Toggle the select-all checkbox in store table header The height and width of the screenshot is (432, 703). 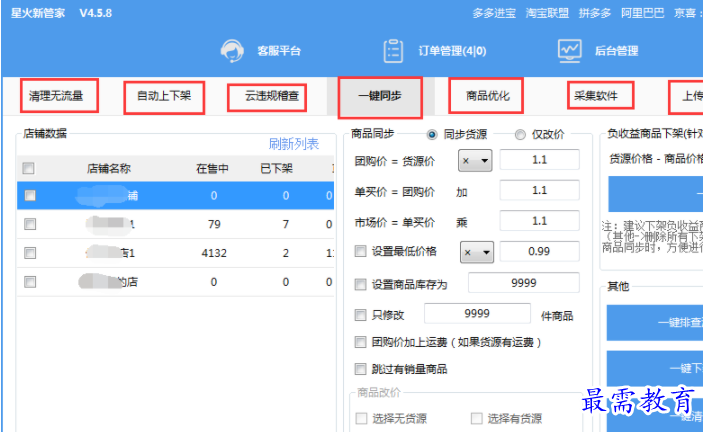29,168
